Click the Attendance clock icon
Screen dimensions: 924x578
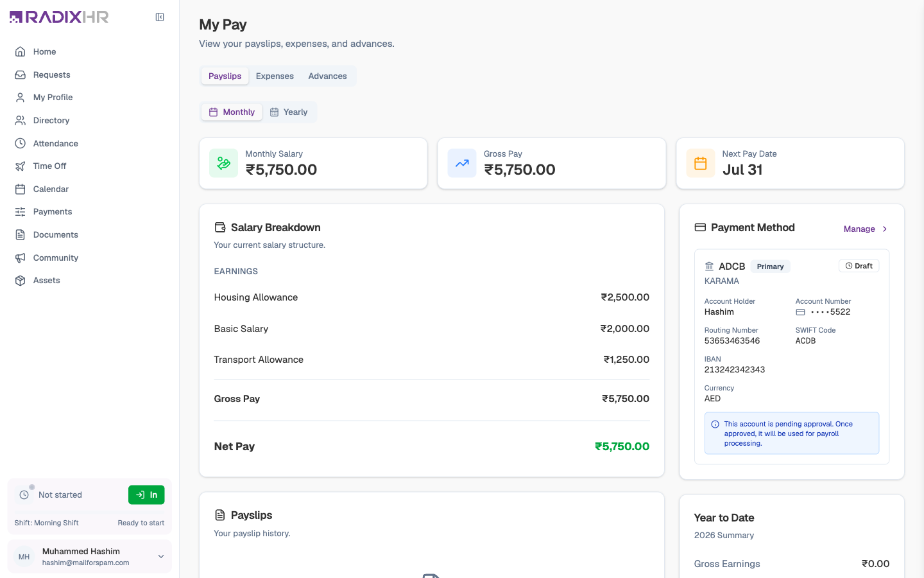[x=21, y=143]
